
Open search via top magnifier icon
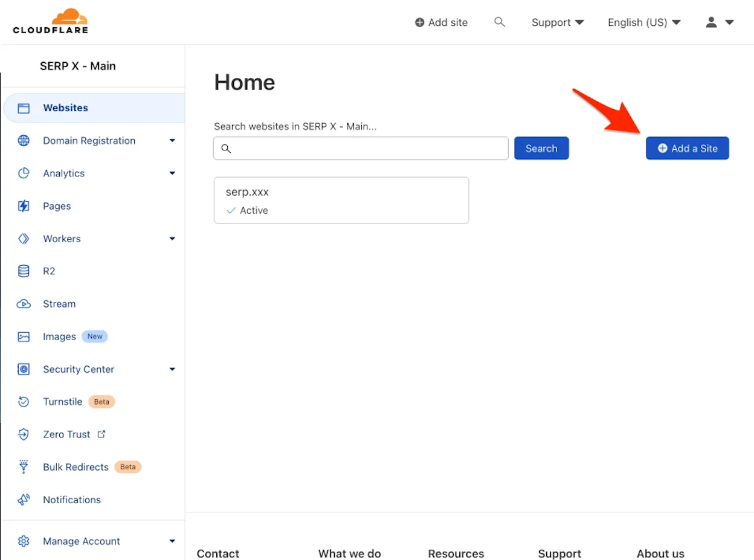[x=499, y=22]
